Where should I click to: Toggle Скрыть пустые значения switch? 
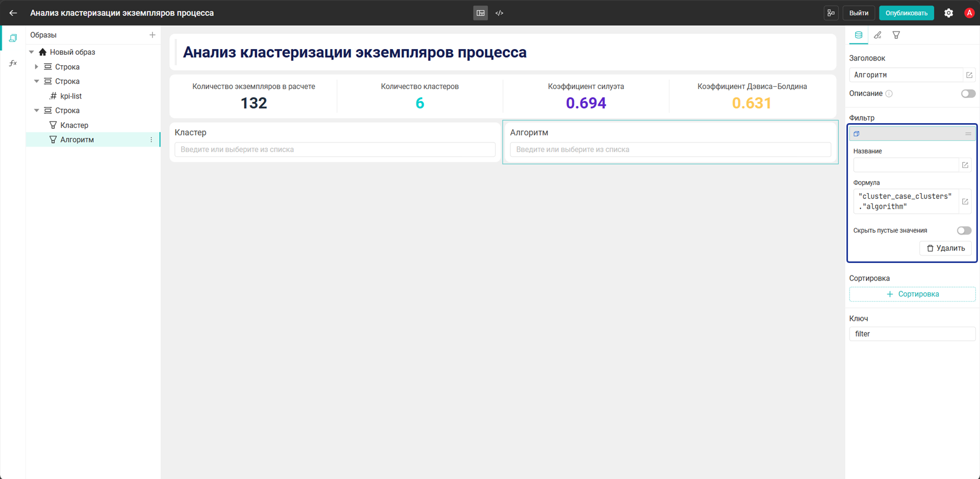[964, 231]
